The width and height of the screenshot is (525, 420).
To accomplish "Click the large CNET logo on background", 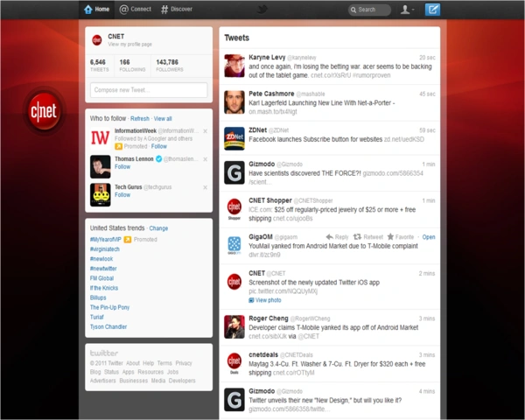I will coord(44,111).
